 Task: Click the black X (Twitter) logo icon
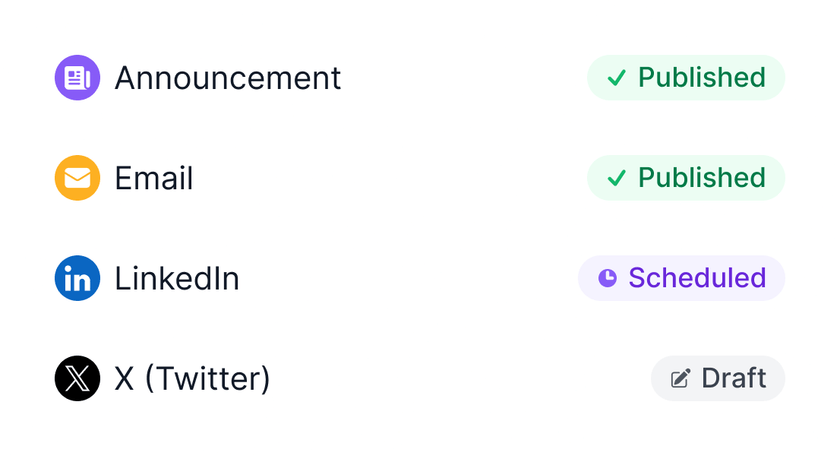click(77, 378)
